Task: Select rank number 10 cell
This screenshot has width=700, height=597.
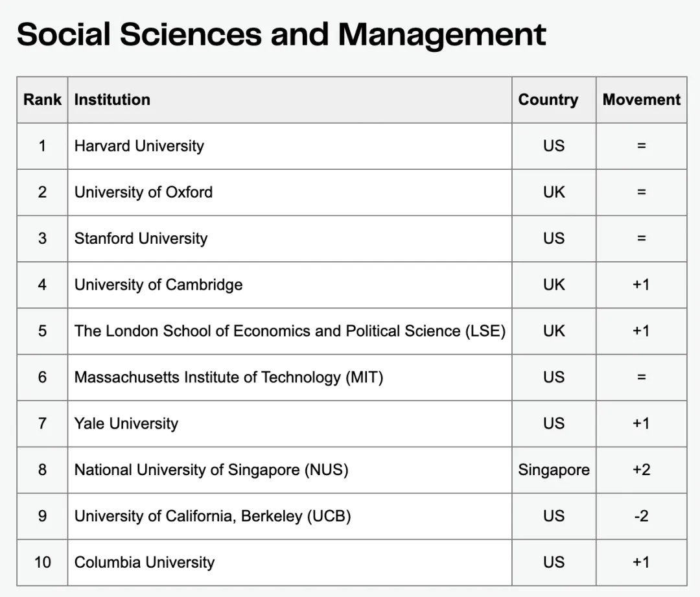Action: point(42,562)
